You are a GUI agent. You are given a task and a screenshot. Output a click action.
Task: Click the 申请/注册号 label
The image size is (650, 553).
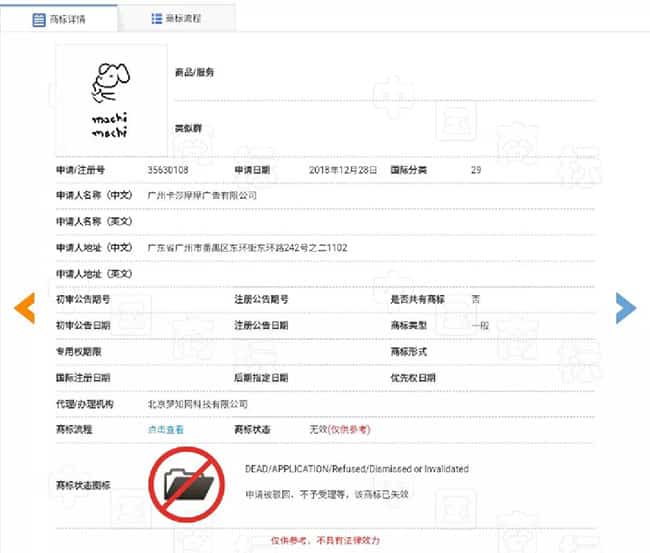(80, 170)
